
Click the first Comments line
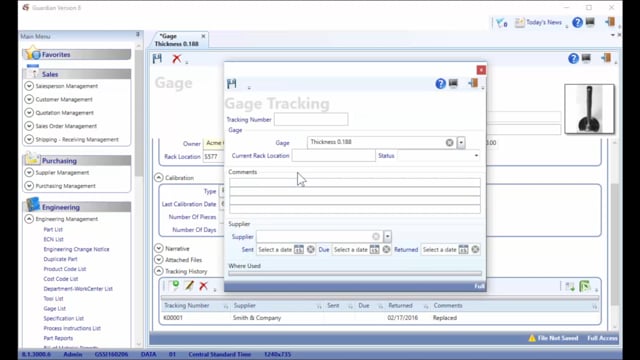(x=355, y=182)
